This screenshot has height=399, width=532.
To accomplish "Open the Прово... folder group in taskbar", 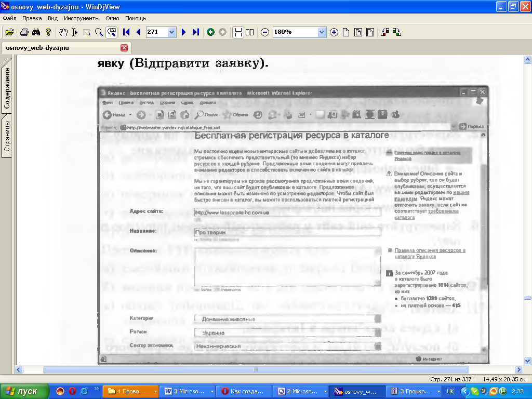I will 130,392.
